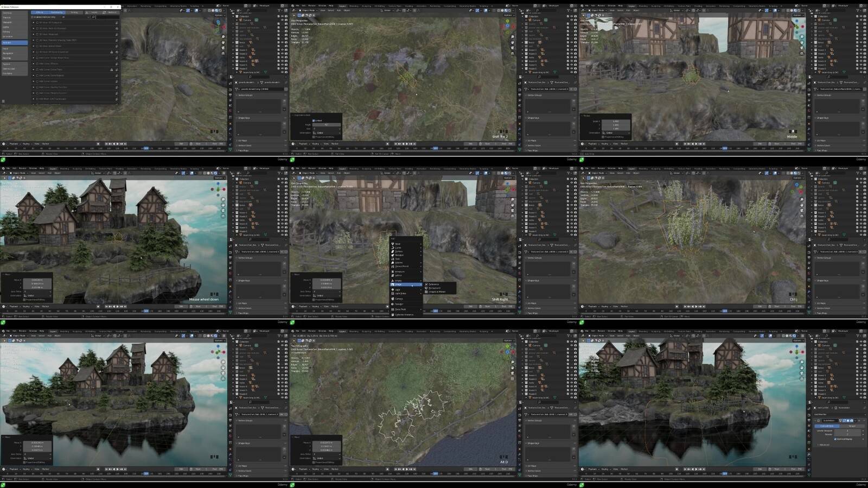Image resolution: width=868 pixels, height=488 pixels.
Task: Toggle Subdivision modifier viewport display icon
Action: point(848,421)
